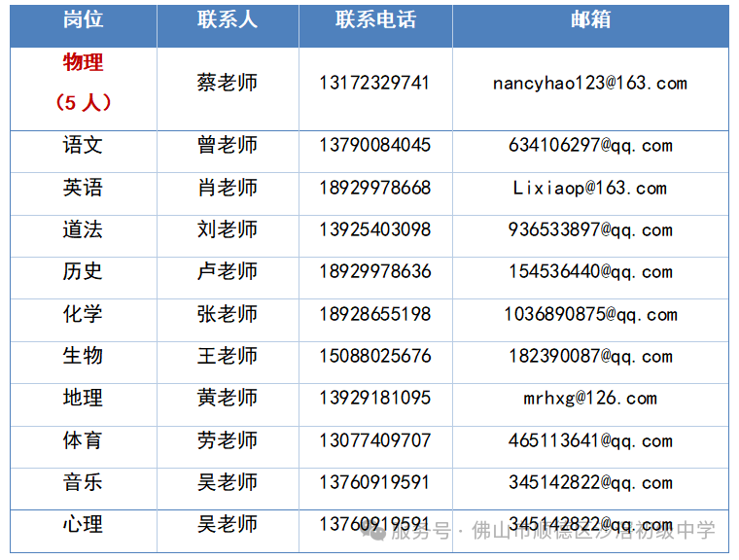Click phone number 13929181095
This screenshot has width=739, height=560.
375,399
